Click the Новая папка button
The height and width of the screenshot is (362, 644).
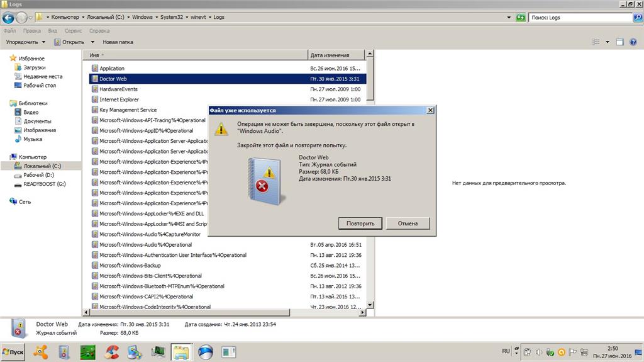[118, 42]
